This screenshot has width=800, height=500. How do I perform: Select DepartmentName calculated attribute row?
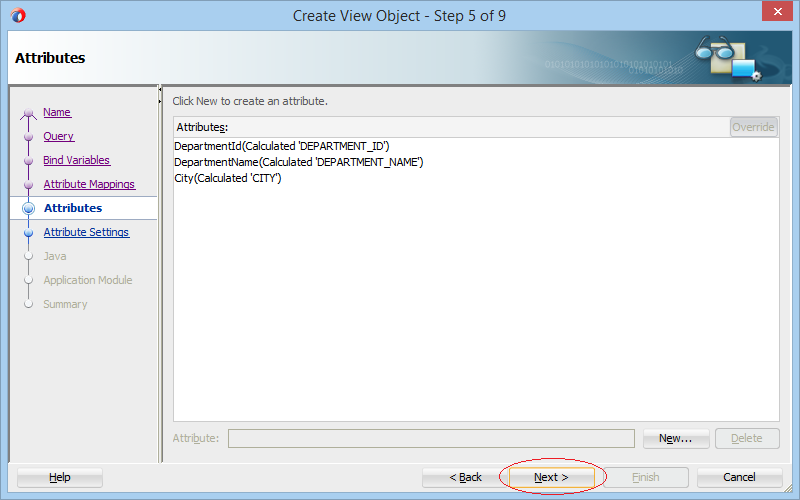(298, 162)
